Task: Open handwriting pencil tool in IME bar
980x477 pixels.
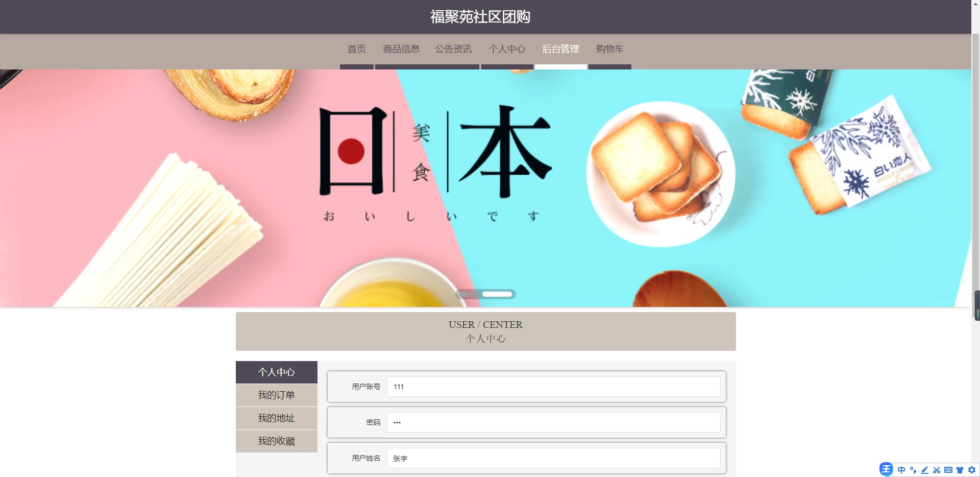Action: tap(925, 470)
